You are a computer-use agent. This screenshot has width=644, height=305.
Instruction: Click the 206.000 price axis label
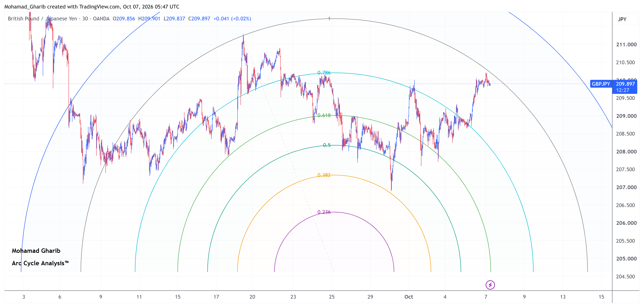(x=626, y=223)
